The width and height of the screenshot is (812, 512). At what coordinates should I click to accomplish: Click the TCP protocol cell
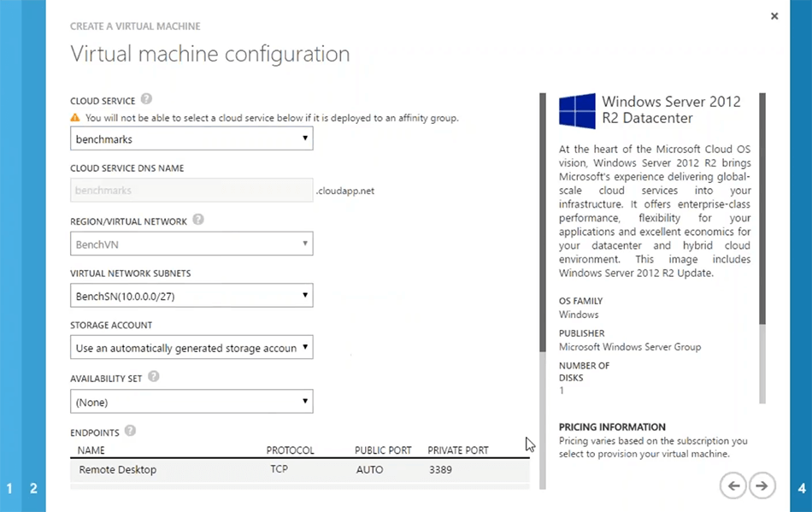[x=279, y=469]
